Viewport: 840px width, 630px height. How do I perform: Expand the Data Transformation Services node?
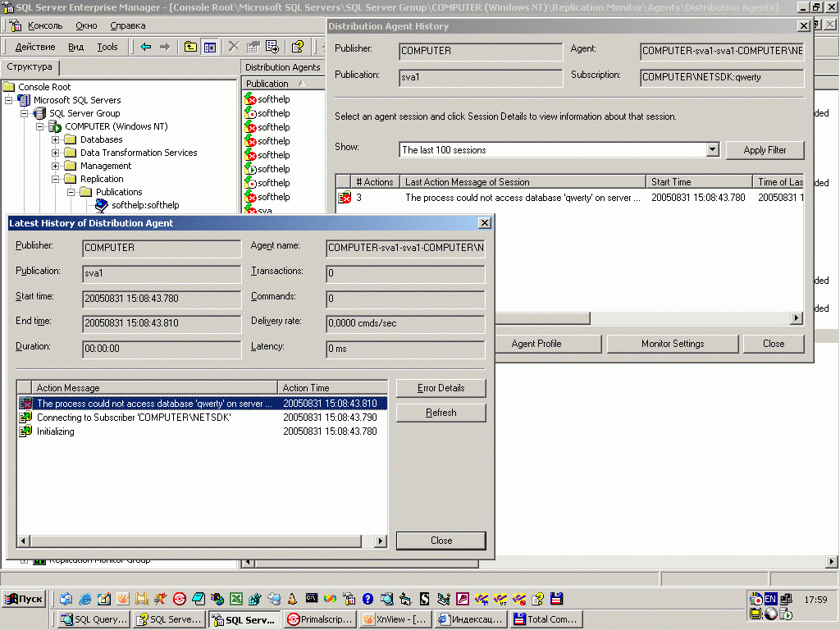click(55, 153)
